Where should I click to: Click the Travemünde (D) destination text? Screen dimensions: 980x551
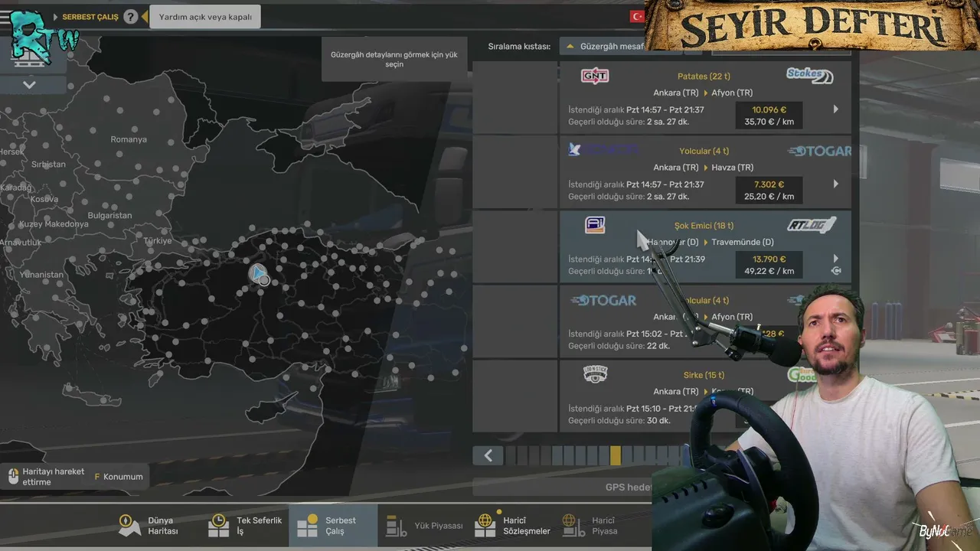coord(743,243)
